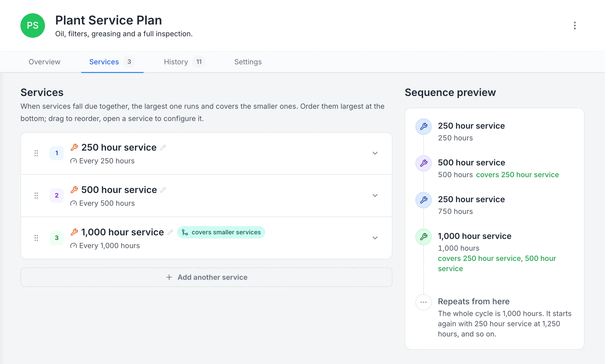Click the Plant Service Plan title
Image resolution: width=605 pixels, height=364 pixels.
pos(109,20)
